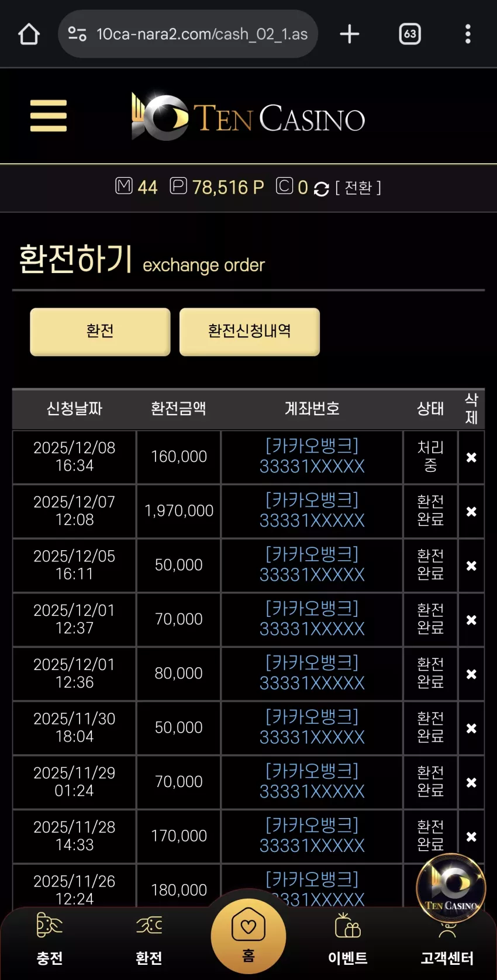Delete the 170,000 entry from 11/28

click(x=471, y=837)
